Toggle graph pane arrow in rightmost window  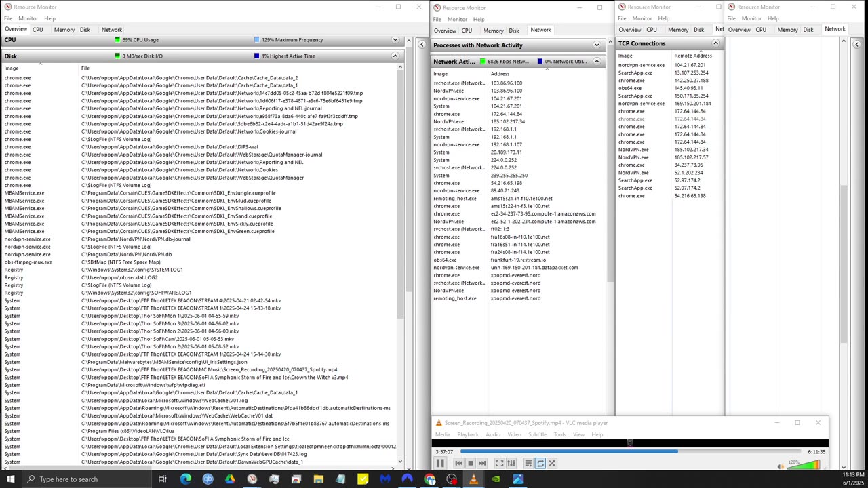coord(856,45)
